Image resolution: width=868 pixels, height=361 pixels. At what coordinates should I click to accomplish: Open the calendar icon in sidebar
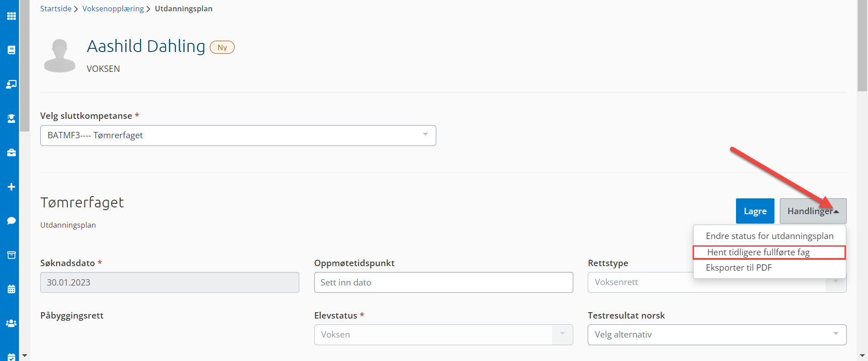[11, 289]
